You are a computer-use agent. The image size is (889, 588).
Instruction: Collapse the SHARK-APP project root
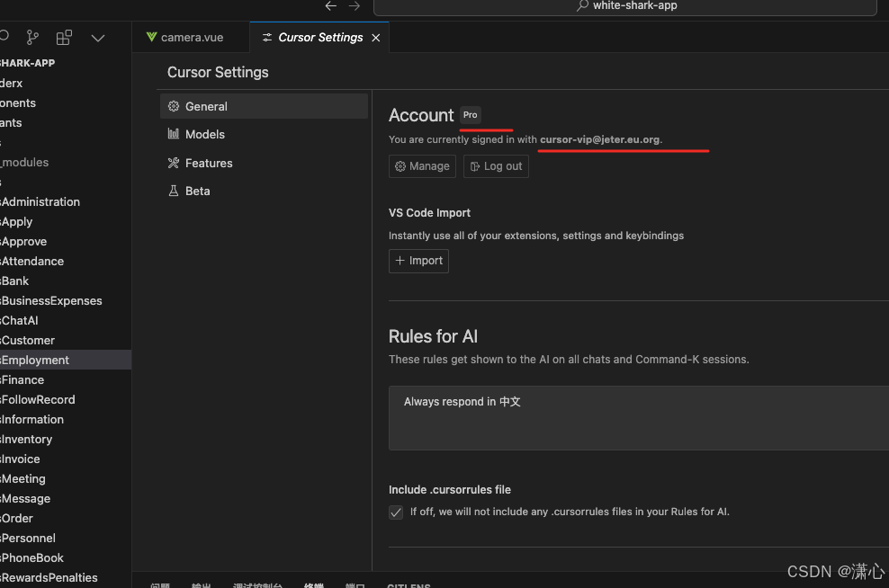pyautogui.click(x=66, y=63)
